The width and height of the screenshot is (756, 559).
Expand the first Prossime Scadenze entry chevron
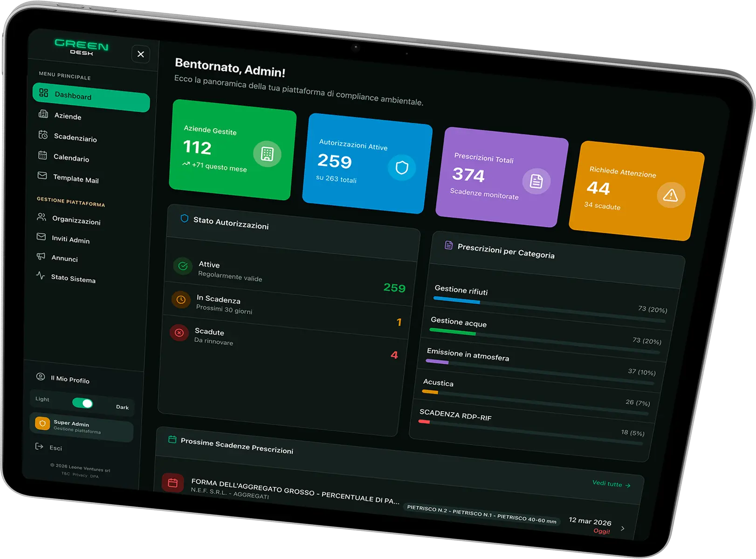tap(622, 528)
